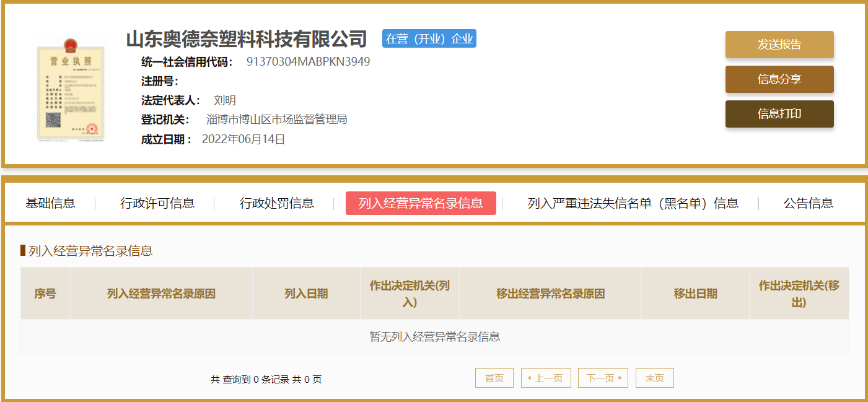Click the 信息分享 button

click(779, 79)
